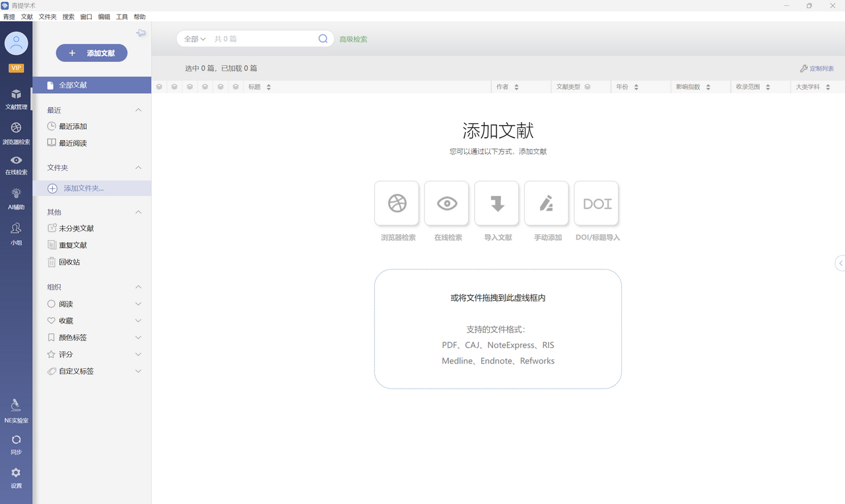Open 最近添加 list

pyautogui.click(x=67, y=126)
